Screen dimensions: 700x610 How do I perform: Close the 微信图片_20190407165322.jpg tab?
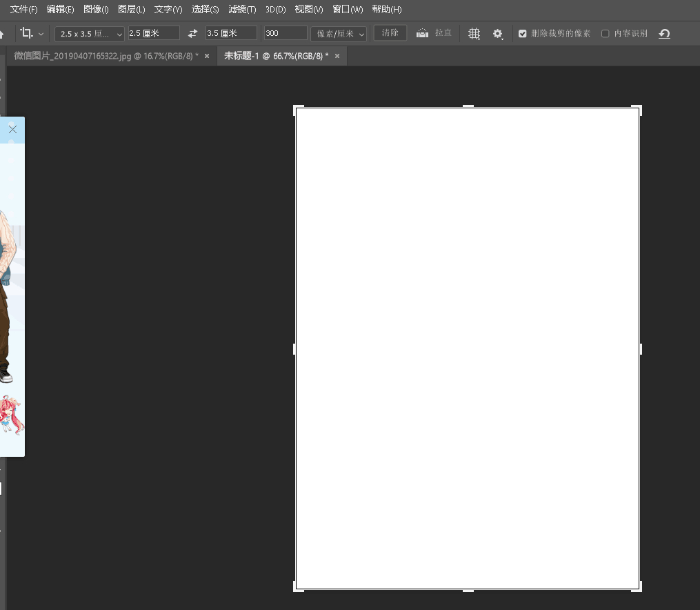tap(207, 57)
